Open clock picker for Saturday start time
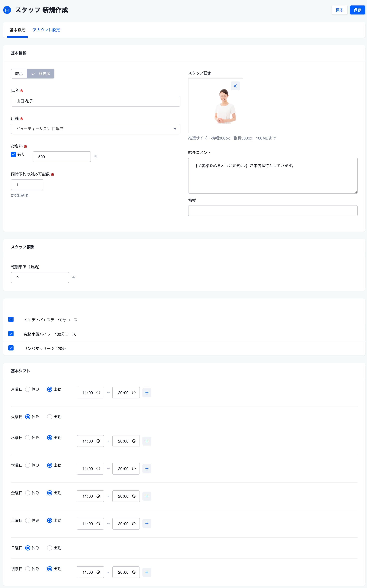Screen dimensions: 367x588 pyautogui.click(x=98, y=523)
